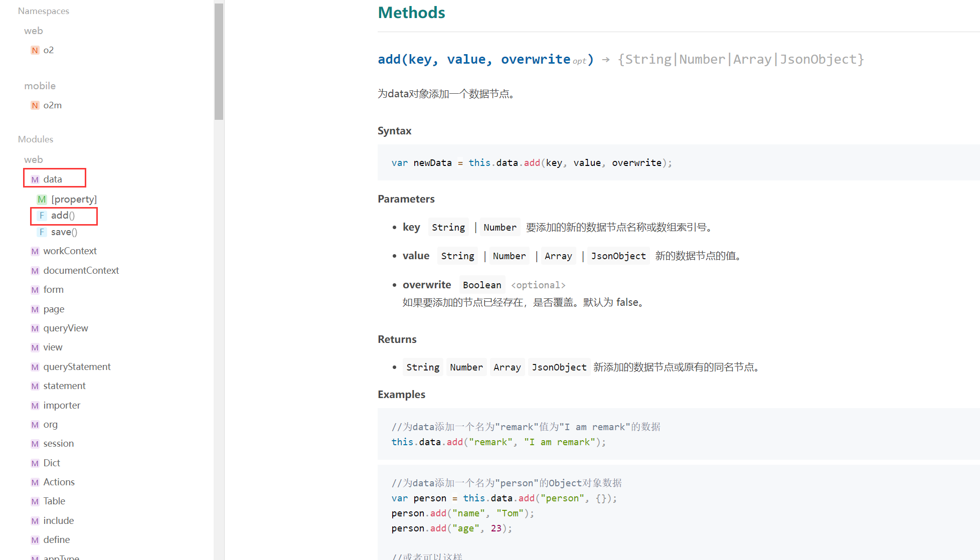The height and width of the screenshot is (560, 980).
Task: Open the o2m mobile namespace
Action: pyautogui.click(x=52, y=105)
